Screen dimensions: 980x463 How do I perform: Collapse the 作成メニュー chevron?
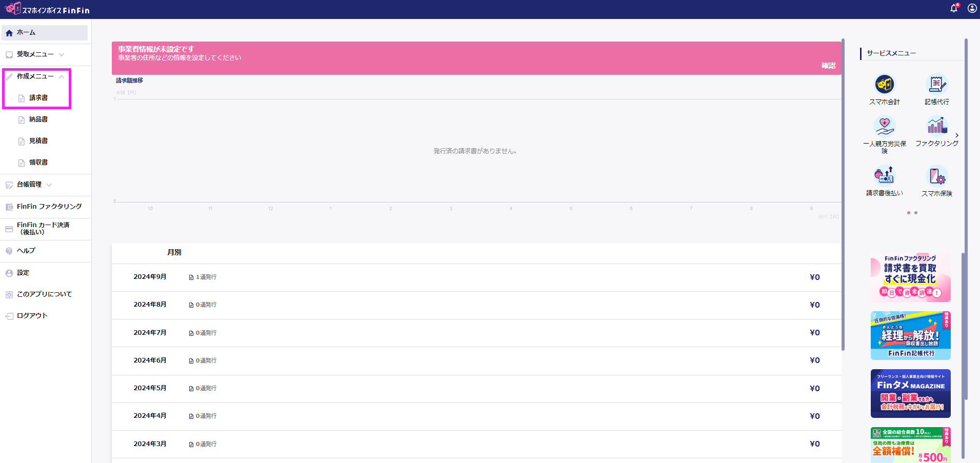point(62,77)
